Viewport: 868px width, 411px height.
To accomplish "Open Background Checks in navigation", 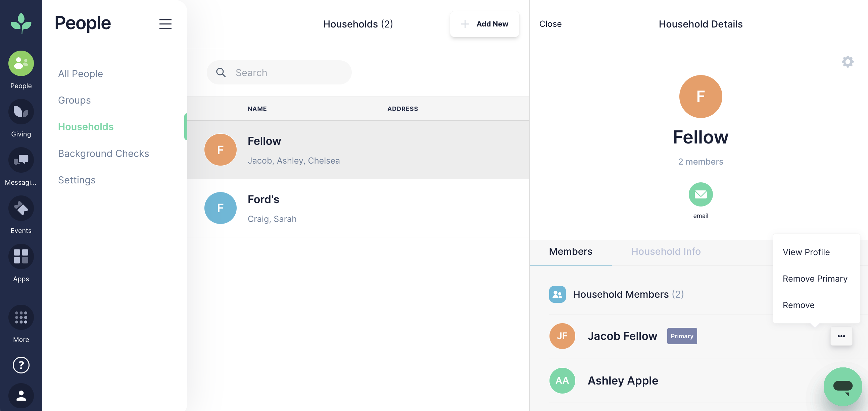I will point(103,154).
